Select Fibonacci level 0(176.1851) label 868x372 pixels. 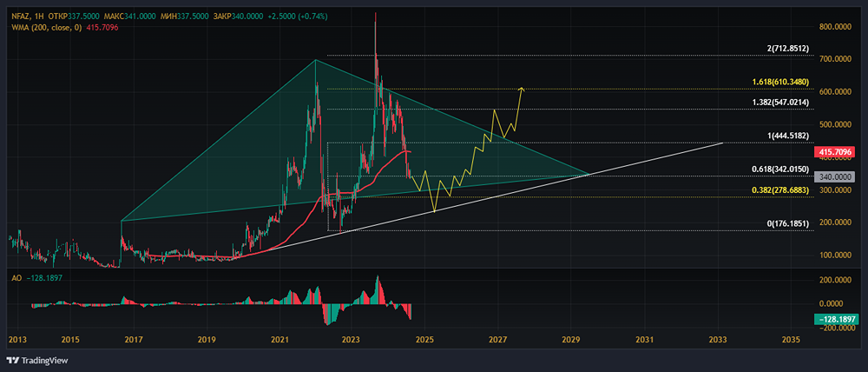tap(786, 223)
